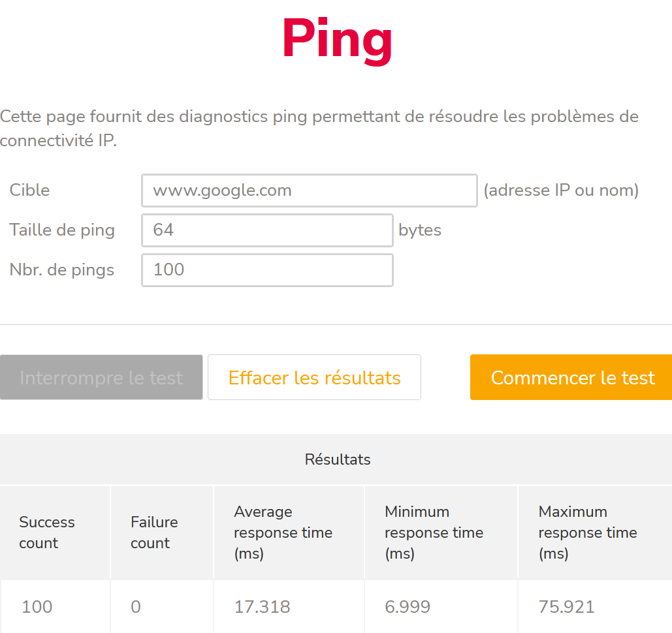This screenshot has width=672, height=633.
Task: Focus the Taille de ping input
Action: (267, 230)
